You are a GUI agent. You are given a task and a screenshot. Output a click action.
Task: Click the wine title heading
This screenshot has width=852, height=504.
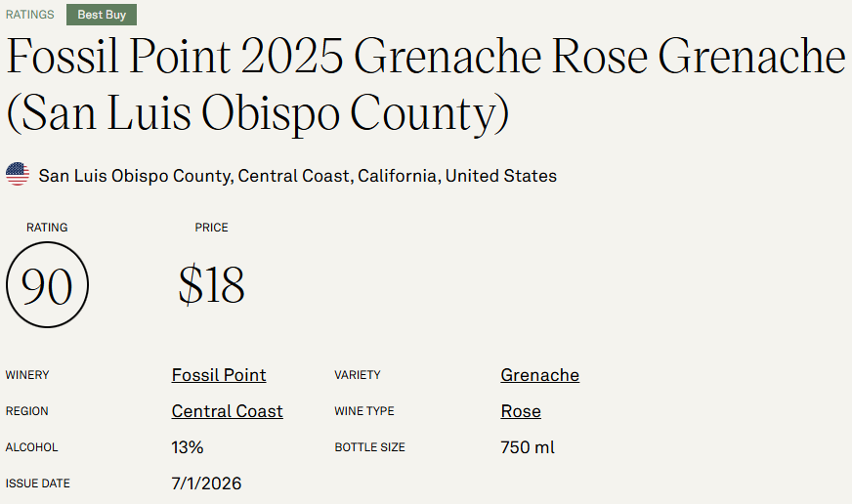pyautogui.click(x=425, y=84)
